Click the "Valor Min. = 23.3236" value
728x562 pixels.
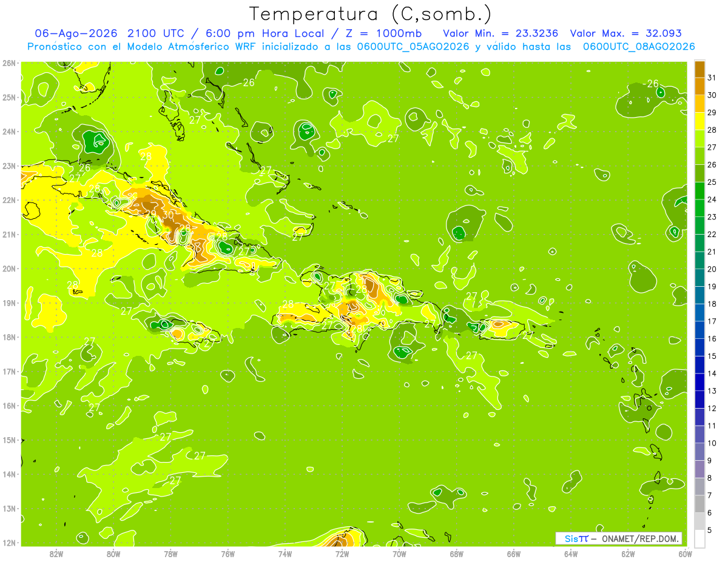click(x=500, y=33)
